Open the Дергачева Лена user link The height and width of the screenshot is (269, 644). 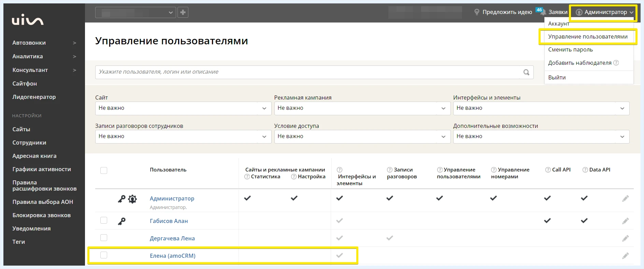172,238
